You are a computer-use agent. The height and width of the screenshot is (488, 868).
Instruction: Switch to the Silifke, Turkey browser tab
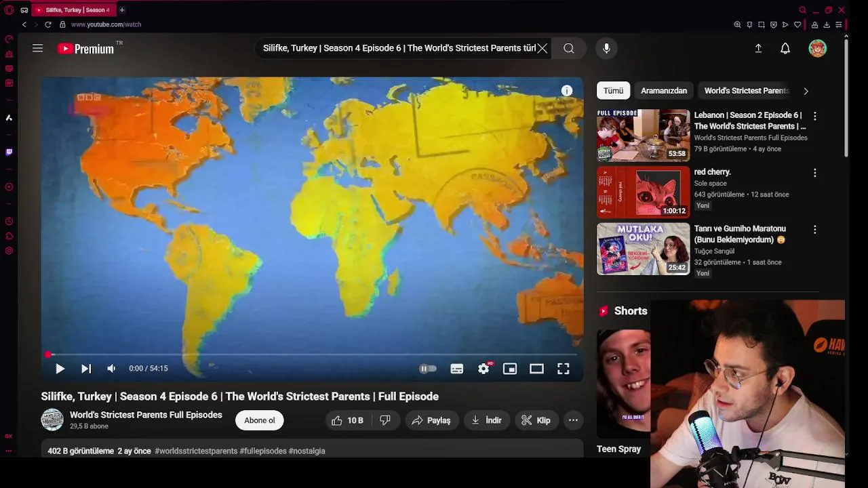pos(73,10)
